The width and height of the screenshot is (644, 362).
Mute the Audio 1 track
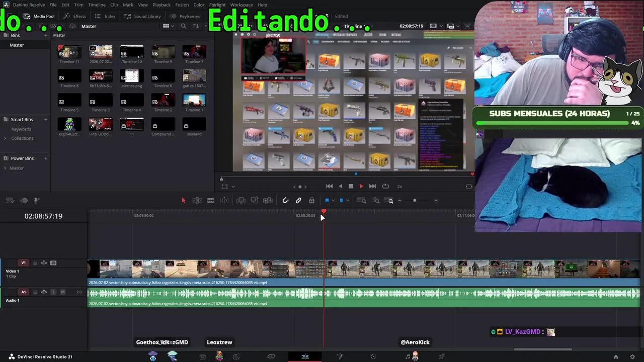pos(62,292)
